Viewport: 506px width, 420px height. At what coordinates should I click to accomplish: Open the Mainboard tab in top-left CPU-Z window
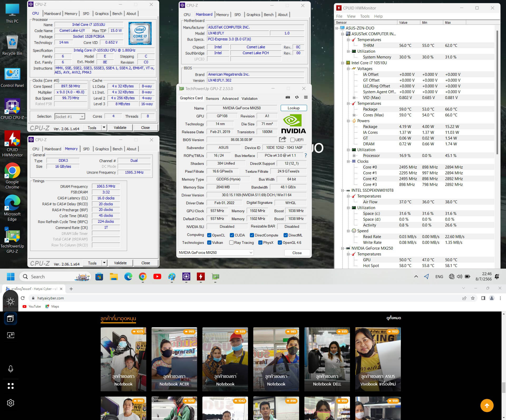[52, 13]
